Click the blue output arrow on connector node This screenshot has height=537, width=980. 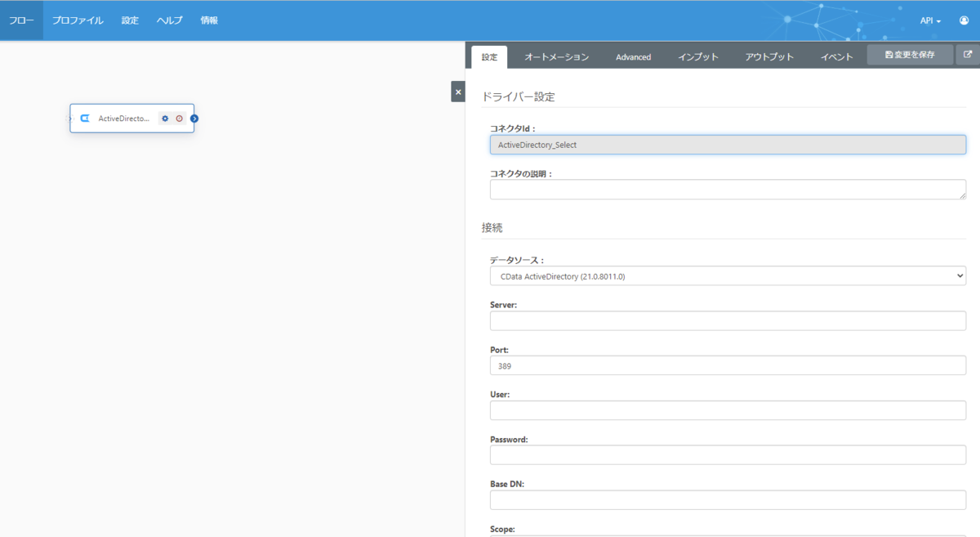click(194, 119)
